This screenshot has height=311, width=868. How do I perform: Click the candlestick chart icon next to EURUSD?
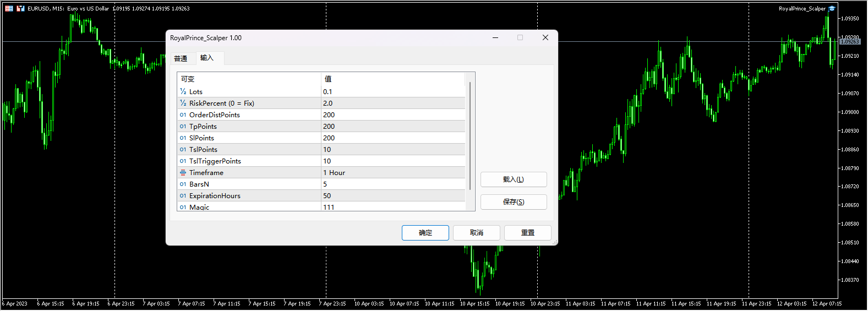pos(20,8)
